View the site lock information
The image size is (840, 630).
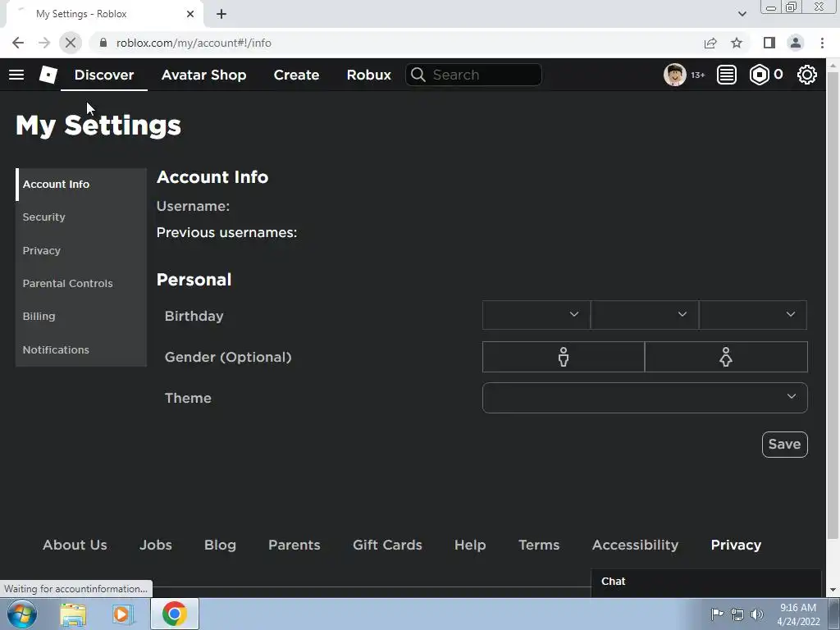(103, 43)
